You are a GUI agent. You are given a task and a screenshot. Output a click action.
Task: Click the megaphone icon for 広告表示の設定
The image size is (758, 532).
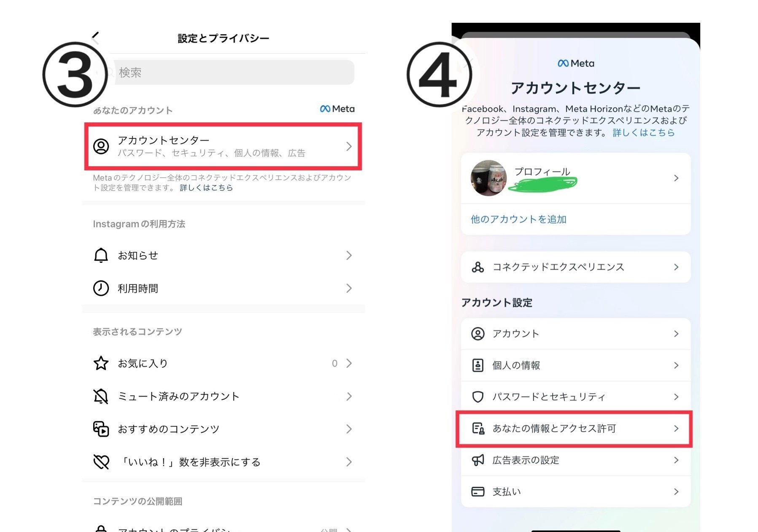pyautogui.click(x=478, y=460)
